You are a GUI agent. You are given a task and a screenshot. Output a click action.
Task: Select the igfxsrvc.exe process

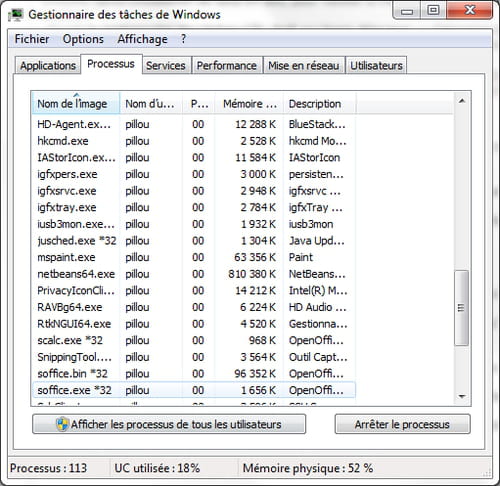[193, 191]
